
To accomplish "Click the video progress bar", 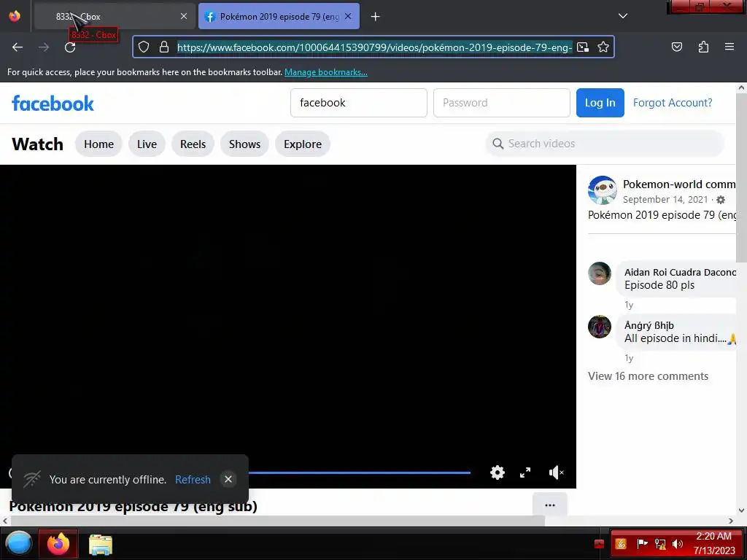I will tap(359, 472).
